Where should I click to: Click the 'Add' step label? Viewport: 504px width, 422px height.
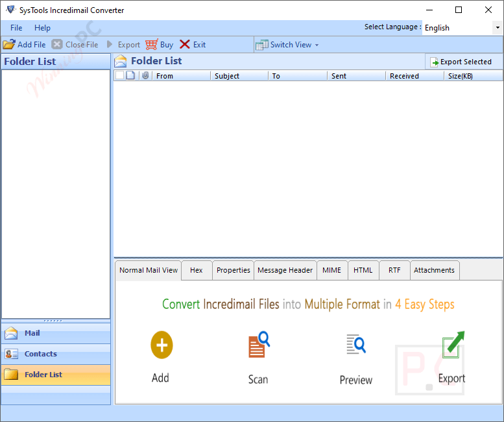[x=160, y=378]
